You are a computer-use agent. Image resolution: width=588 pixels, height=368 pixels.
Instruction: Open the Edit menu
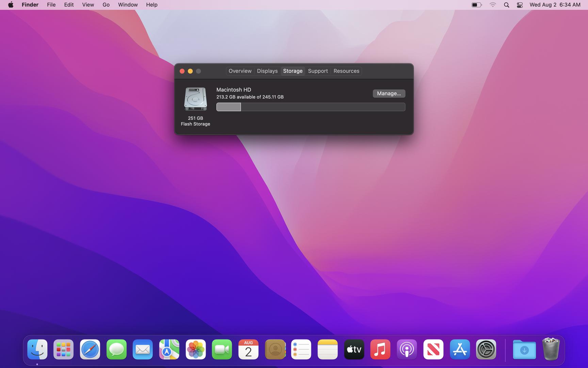(69, 5)
